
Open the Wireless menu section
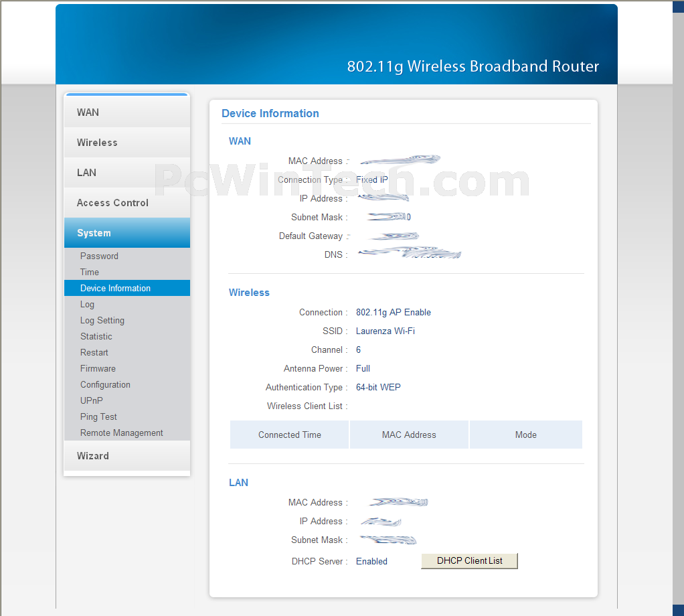[x=127, y=142]
